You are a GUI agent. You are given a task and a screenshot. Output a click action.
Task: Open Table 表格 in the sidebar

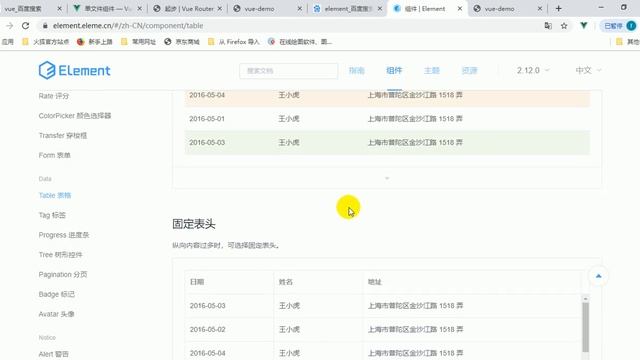[55, 196]
